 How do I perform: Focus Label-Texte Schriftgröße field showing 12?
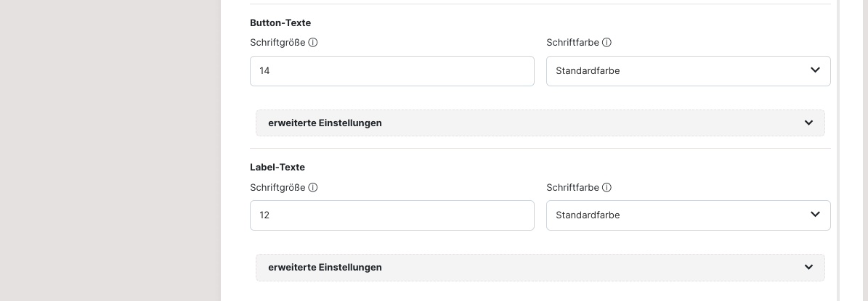(x=392, y=215)
